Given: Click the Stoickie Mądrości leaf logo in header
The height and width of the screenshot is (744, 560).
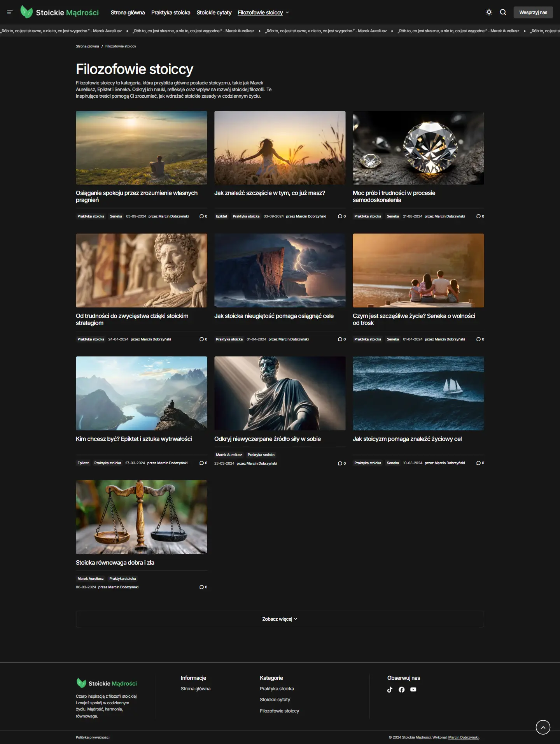Looking at the screenshot, I should click(26, 12).
